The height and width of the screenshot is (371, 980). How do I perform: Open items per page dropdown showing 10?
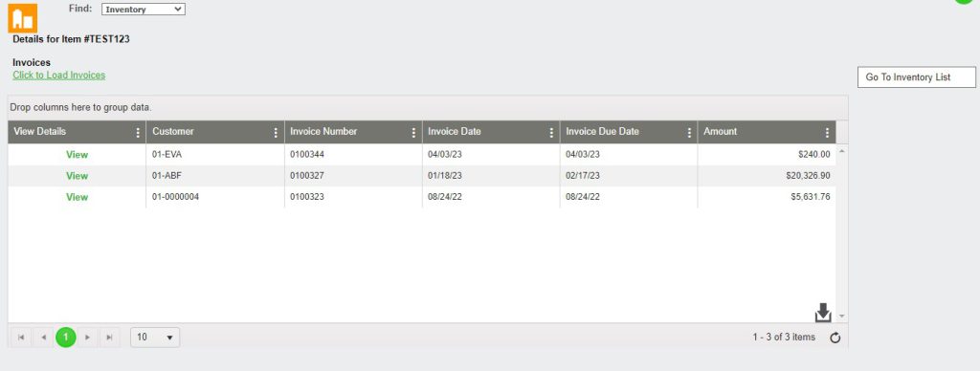[155, 338]
